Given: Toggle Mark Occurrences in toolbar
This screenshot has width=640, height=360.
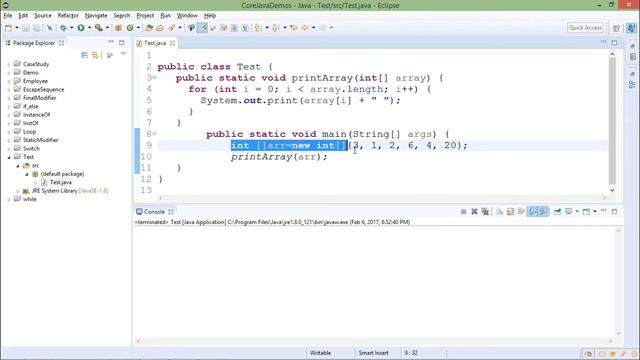Looking at the screenshot, I should click(202, 28).
